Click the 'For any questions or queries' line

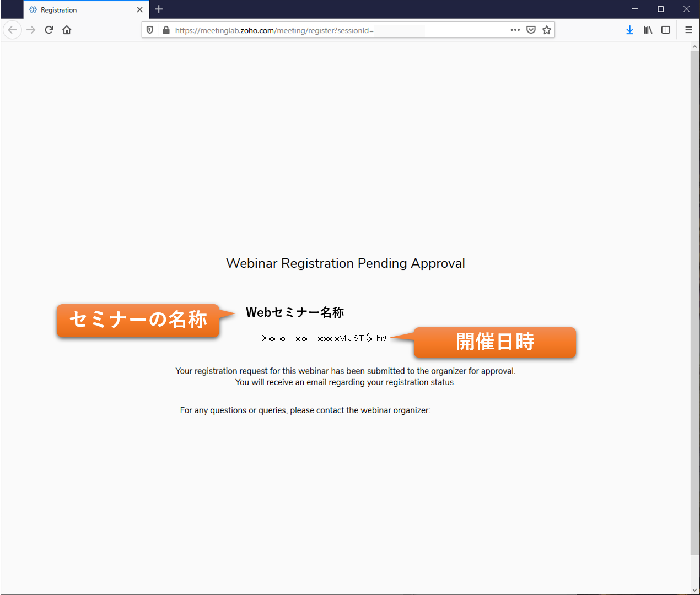click(x=305, y=410)
